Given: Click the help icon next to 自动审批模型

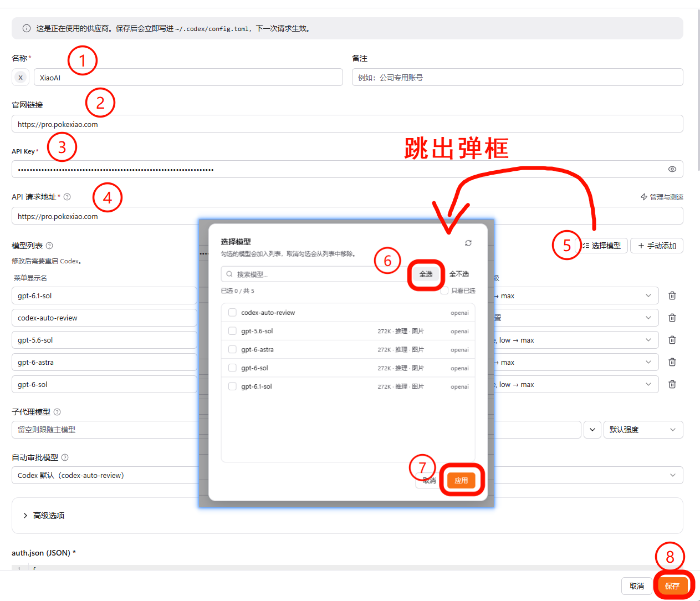Looking at the screenshot, I should pyautogui.click(x=65, y=457).
